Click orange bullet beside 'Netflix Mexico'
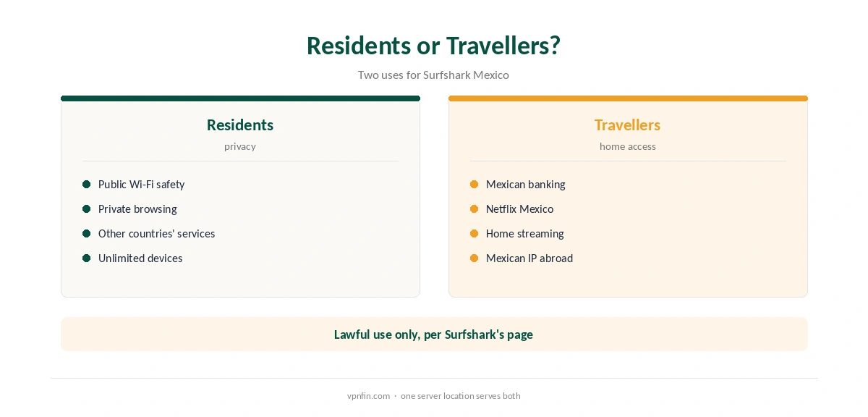The width and height of the screenshot is (868, 417). pos(474,209)
